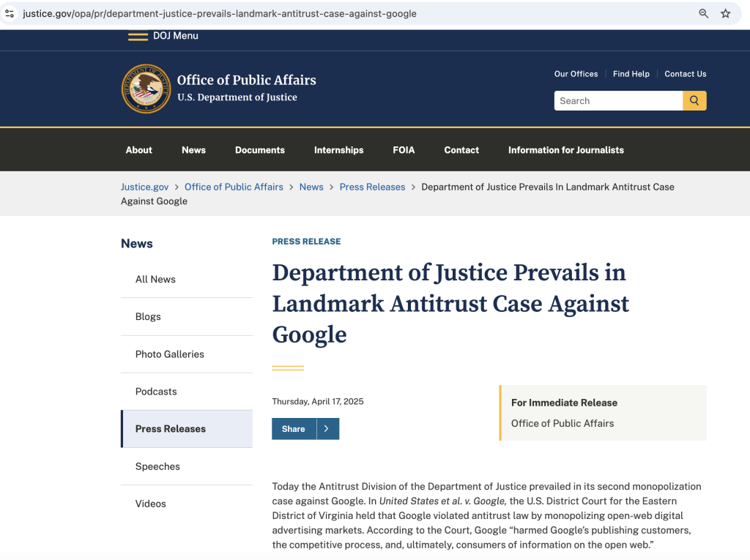
Task: Open the DOJ Menu hamburger icon
Action: coord(138,37)
